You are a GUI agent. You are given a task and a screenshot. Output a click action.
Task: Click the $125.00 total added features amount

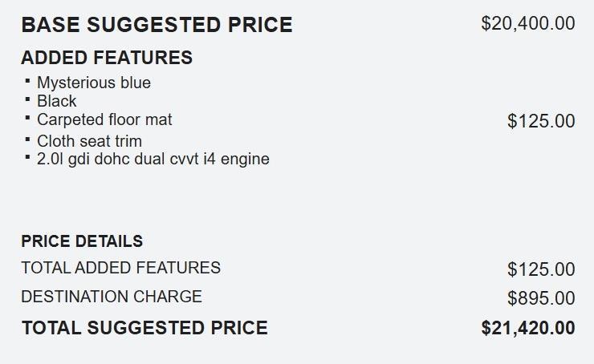(x=540, y=269)
